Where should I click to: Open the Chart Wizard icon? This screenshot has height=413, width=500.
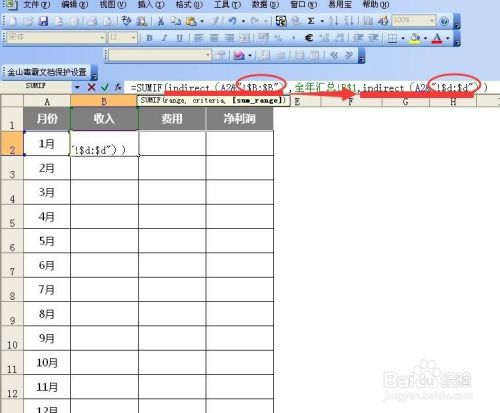tap(368, 21)
